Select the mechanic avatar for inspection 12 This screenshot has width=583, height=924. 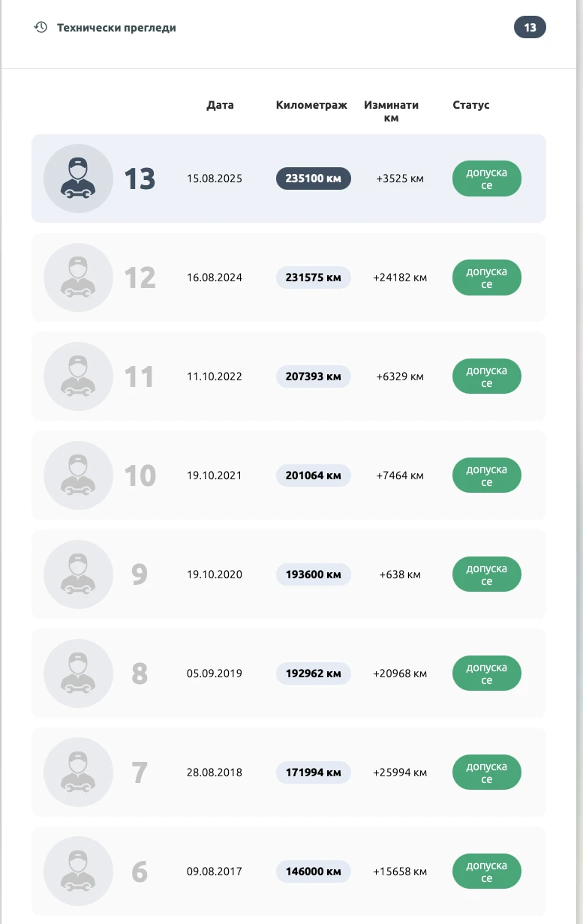pyautogui.click(x=79, y=277)
